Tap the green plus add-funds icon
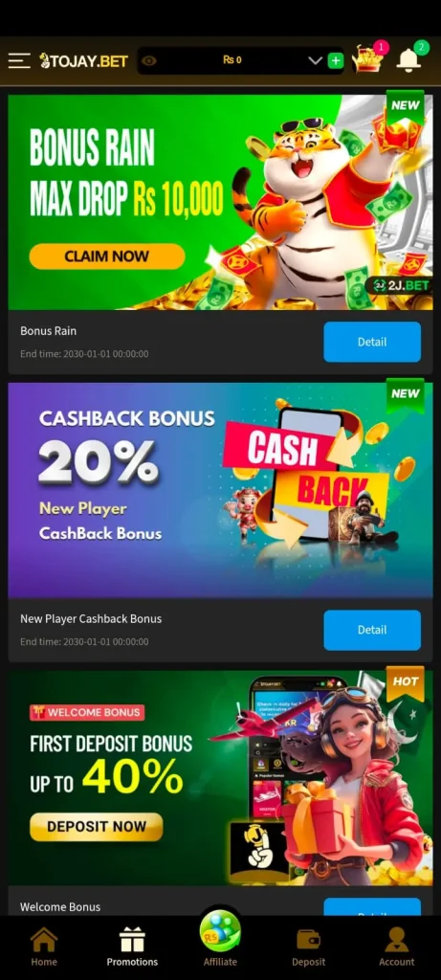The image size is (441, 980). (x=336, y=60)
